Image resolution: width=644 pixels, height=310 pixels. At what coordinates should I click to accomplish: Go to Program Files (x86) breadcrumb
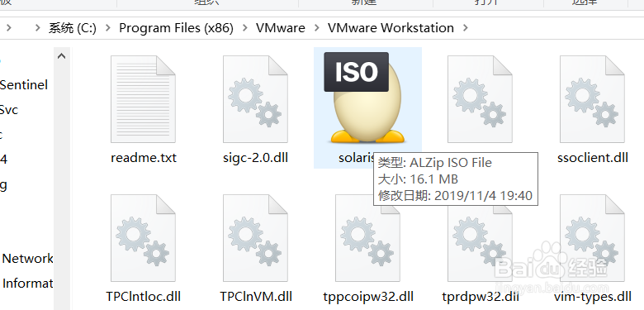coord(176,28)
